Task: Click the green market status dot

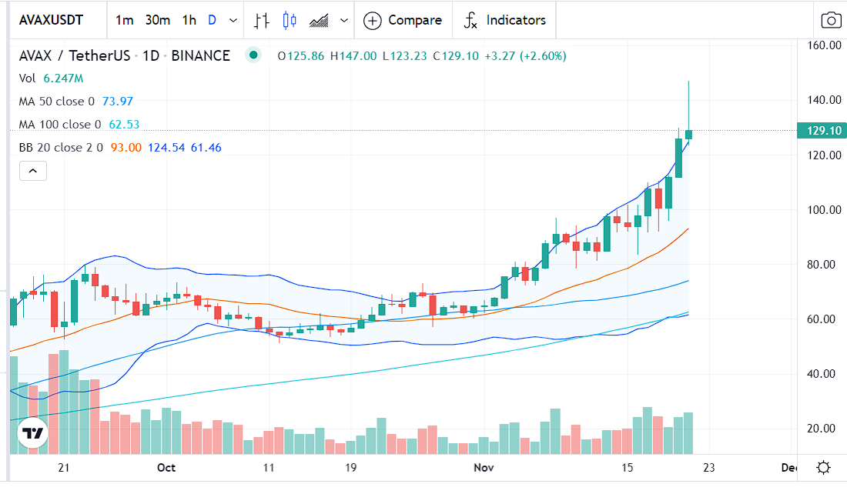Action: [253, 55]
